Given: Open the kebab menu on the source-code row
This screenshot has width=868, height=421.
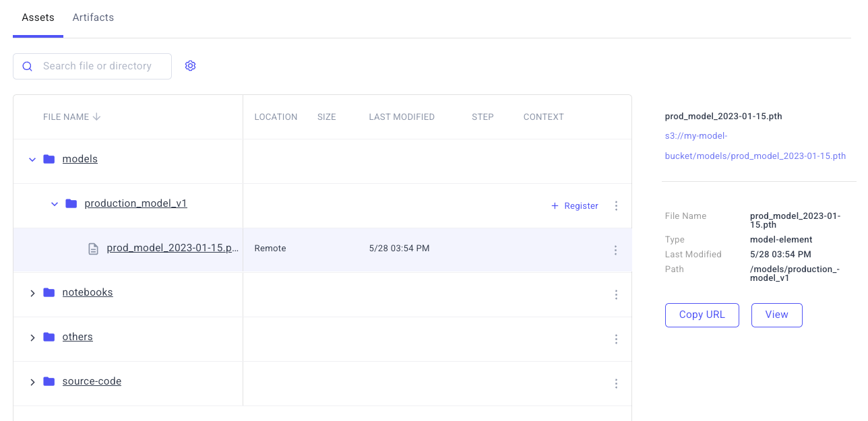Looking at the screenshot, I should pos(615,383).
